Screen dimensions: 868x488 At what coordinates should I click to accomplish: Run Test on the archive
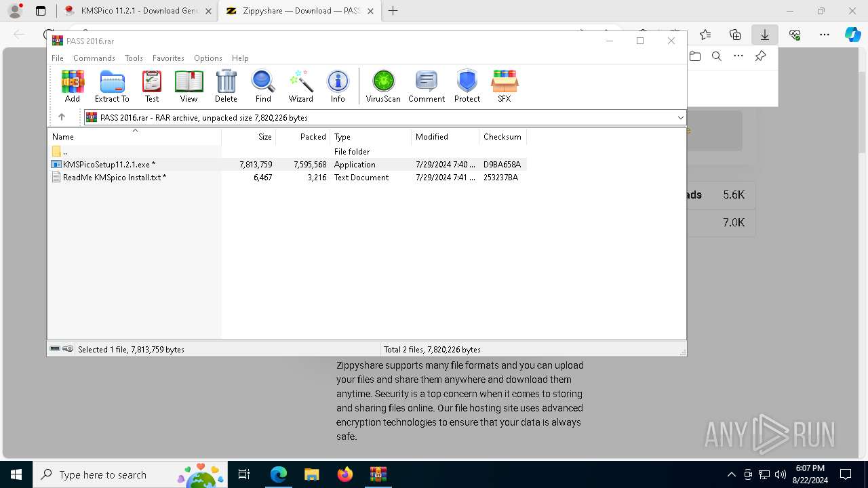coord(152,86)
